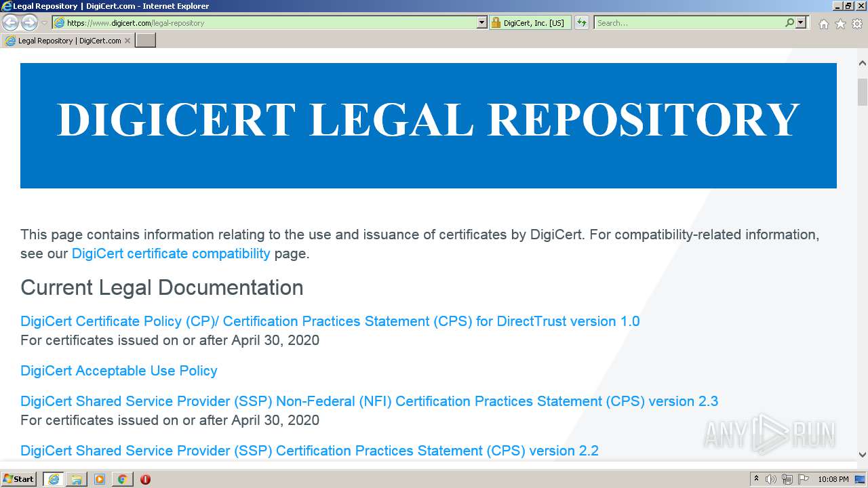The width and height of the screenshot is (868, 488).
Task: Click the volume speaker tray icon
Action: coord(771,479)
